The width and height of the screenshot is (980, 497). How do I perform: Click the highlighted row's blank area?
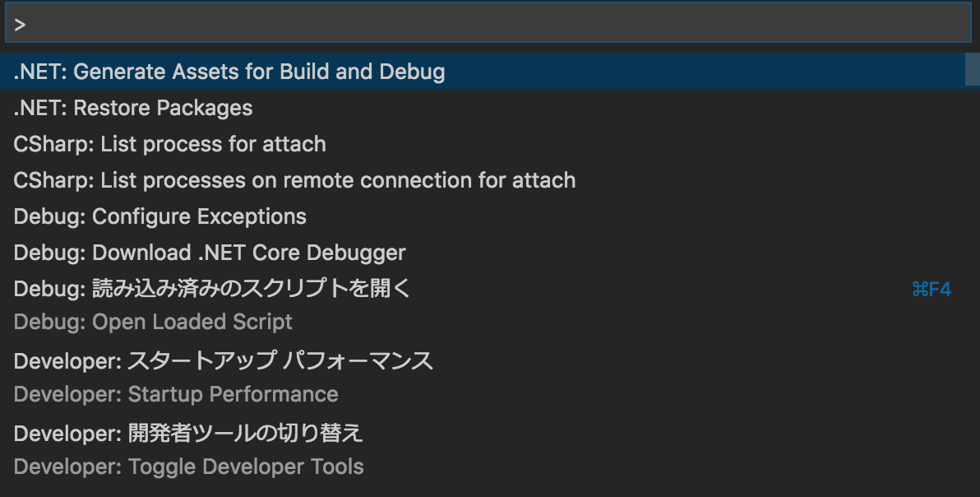click(x=699, y=72)
